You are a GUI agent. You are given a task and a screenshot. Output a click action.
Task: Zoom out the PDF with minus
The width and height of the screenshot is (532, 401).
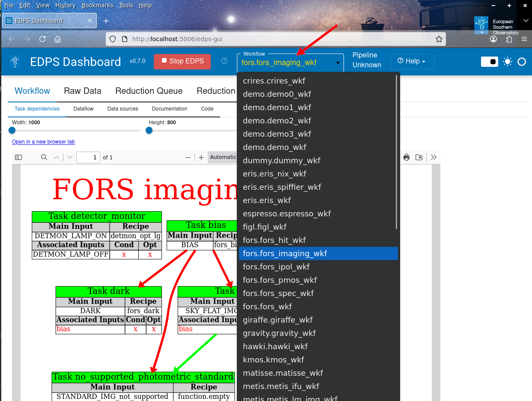[188, 157]
